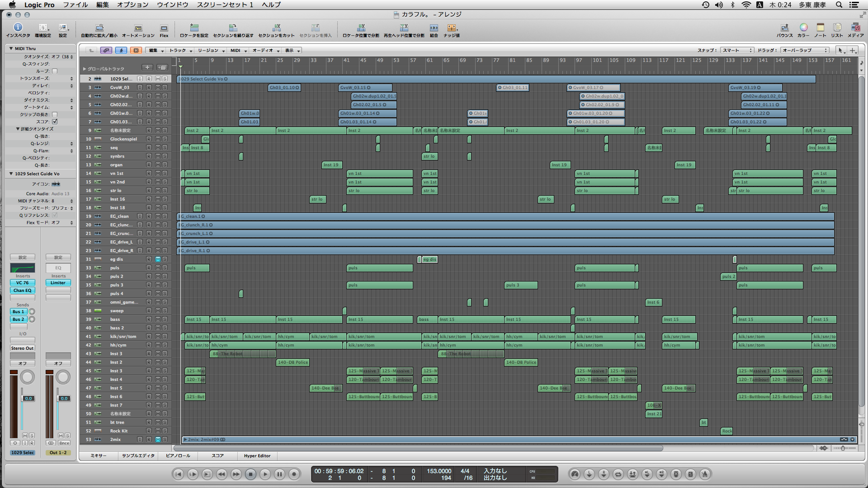The width and height of the screenshot is (868, 488).
Task: Click the バウンス bounce icon
Action: pyautogui.click(x=784, y=28)
